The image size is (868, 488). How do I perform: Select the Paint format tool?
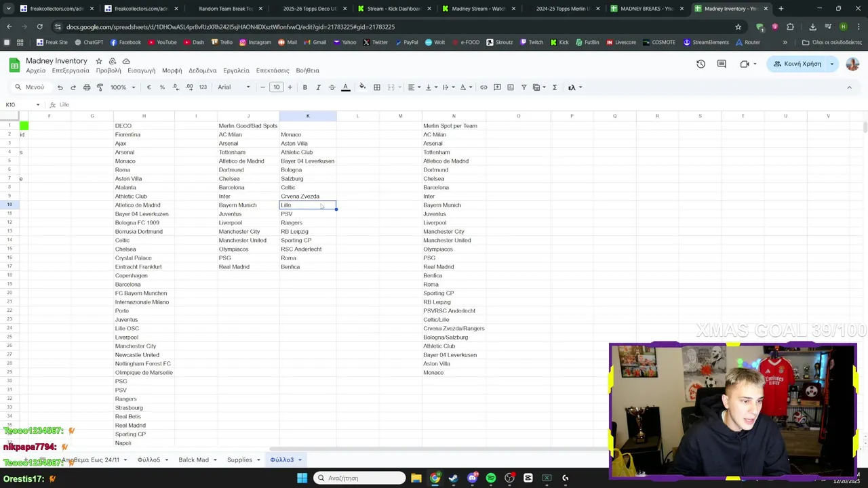[100, 87]
